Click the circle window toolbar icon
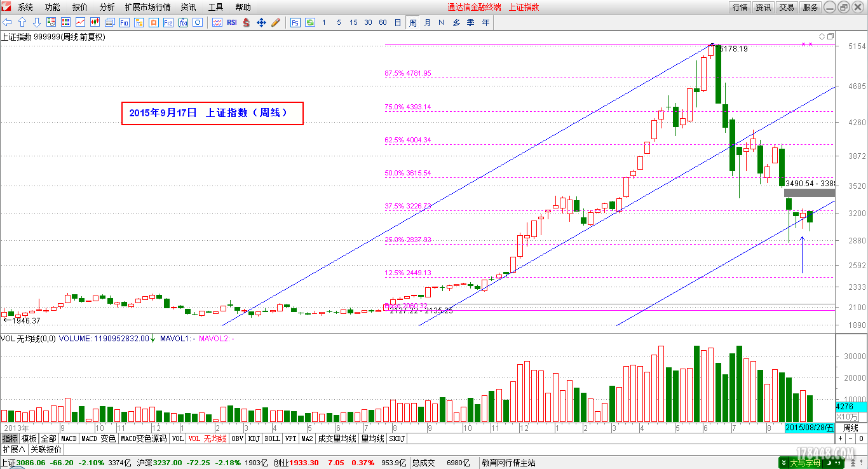 pyautogui.click(x=198, y=22)
